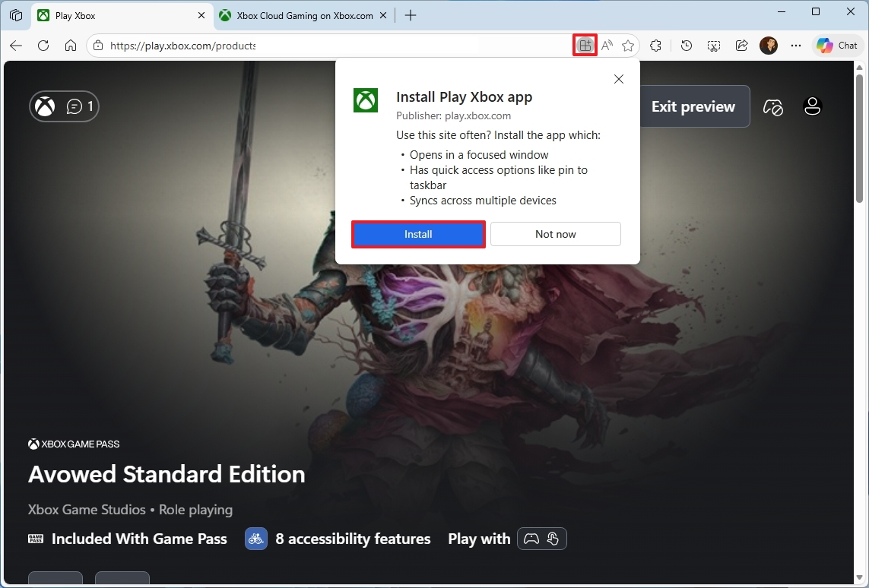Open the chat messages icon with 1

[81, 106]
